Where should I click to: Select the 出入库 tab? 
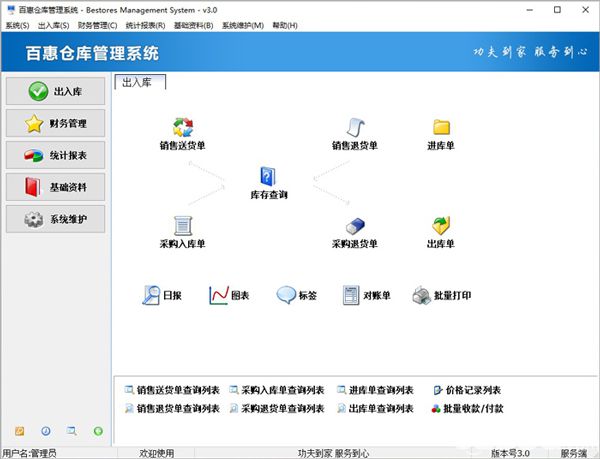pyautogui.click(x=140, y=82)
